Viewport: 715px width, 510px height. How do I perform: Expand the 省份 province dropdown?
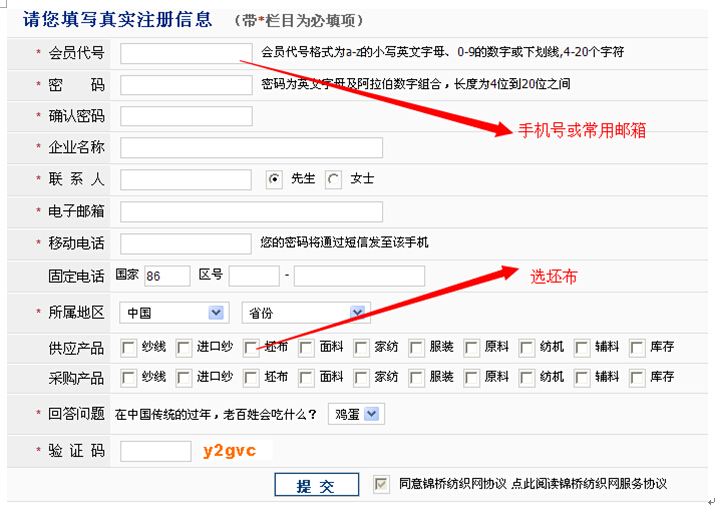click(x=305, y=312)
